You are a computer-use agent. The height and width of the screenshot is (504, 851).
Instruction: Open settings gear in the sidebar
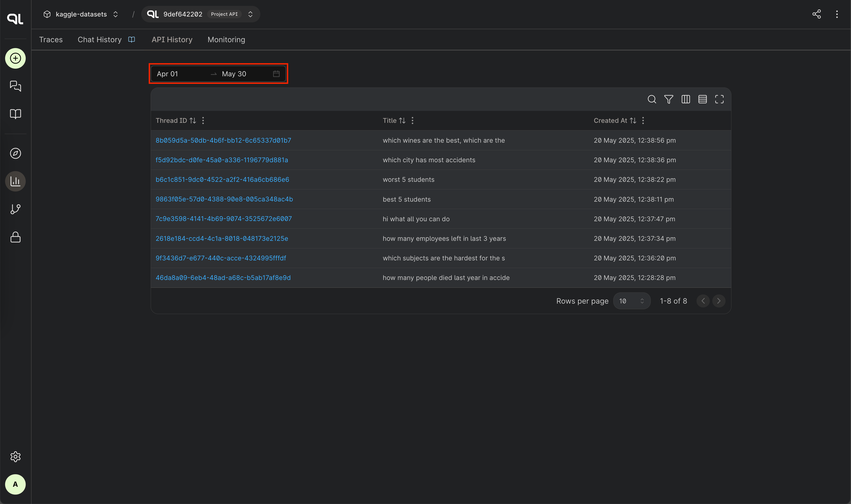coord(15,456)
